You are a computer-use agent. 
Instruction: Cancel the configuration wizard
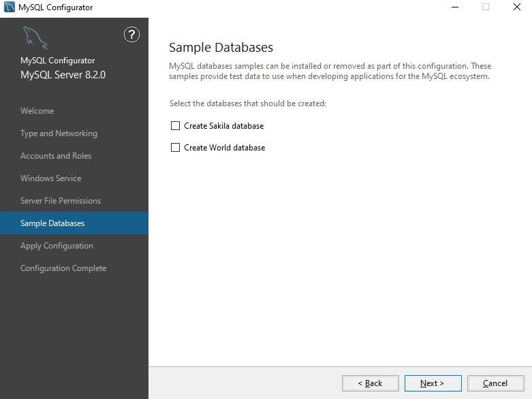tap(495, 383)
